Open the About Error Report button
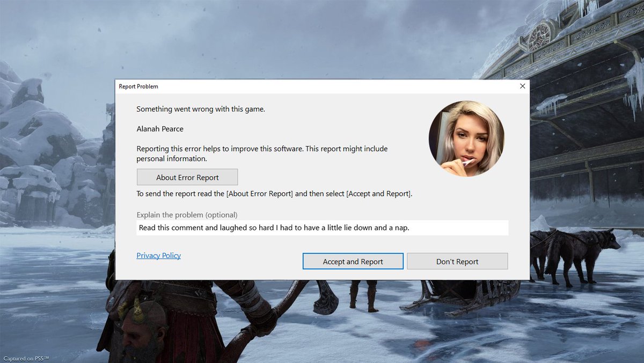 tap(187, 177)
